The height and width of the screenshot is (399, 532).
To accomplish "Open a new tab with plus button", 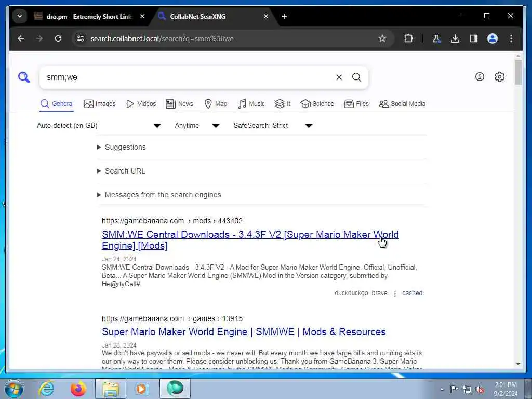I will pyautogui.click(x=284, y=16).
